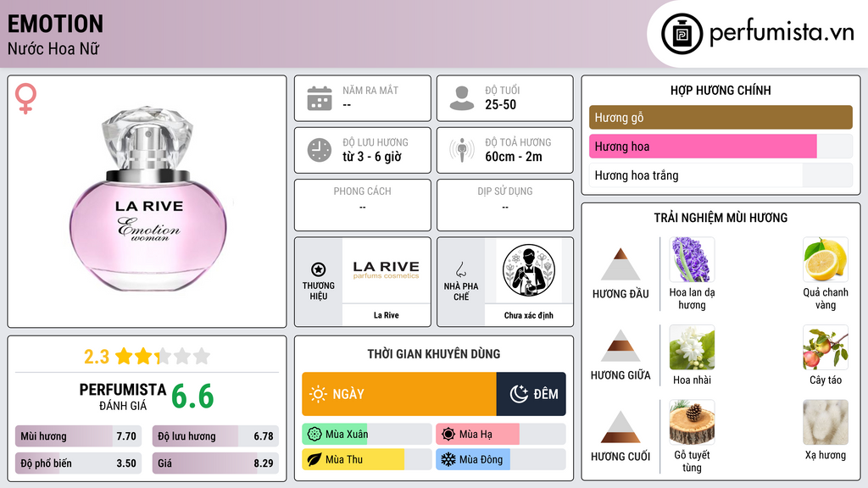Click the star badge icon above Thương hiệu
The height and width of the screenshot is (488, 868).
click(319, 269)
